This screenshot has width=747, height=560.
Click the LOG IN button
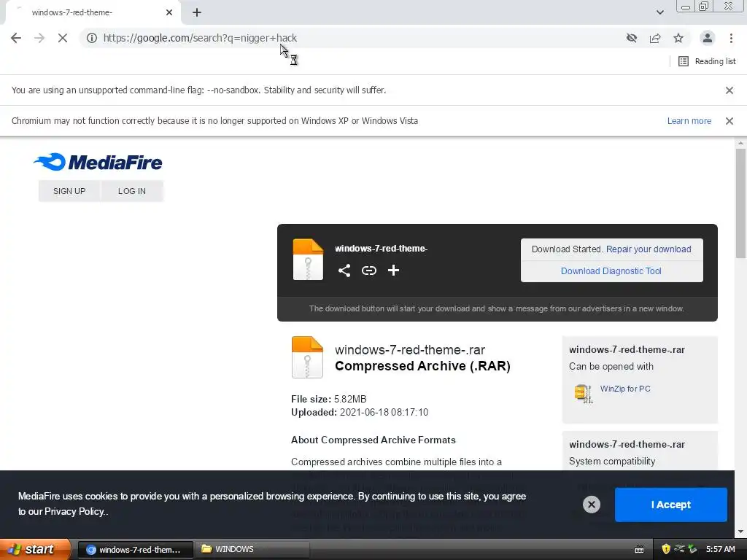pyautogui.click(x=132, y=192)
